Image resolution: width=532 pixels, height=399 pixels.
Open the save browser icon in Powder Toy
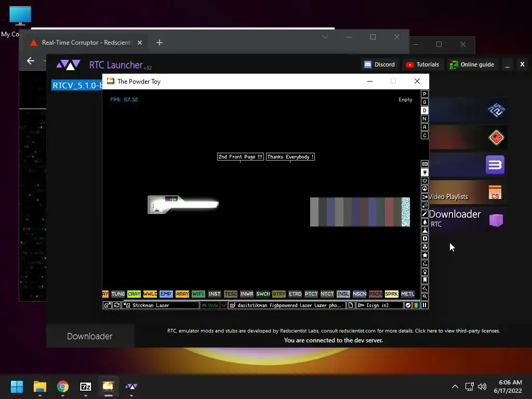coord(107,305)
